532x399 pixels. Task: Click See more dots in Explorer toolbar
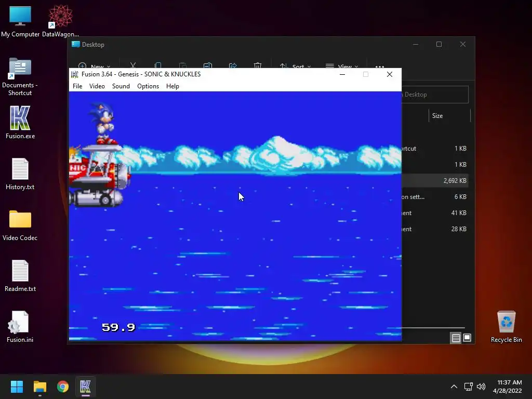pyautogui.click(x=380, y=66)
